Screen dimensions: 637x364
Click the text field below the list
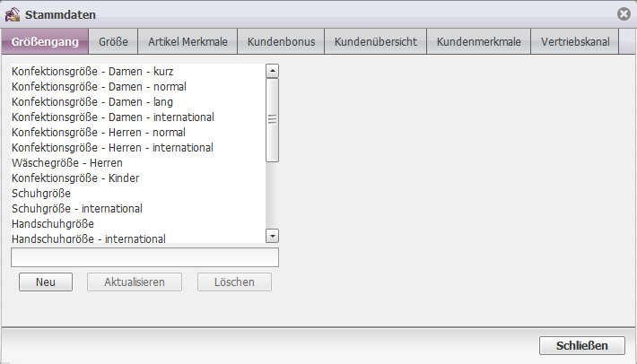144,257
